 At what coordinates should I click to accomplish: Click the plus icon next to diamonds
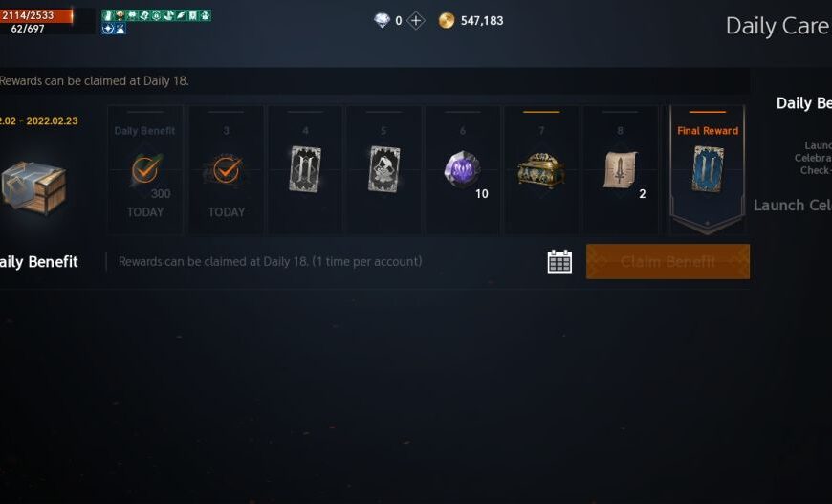[416, 21]
